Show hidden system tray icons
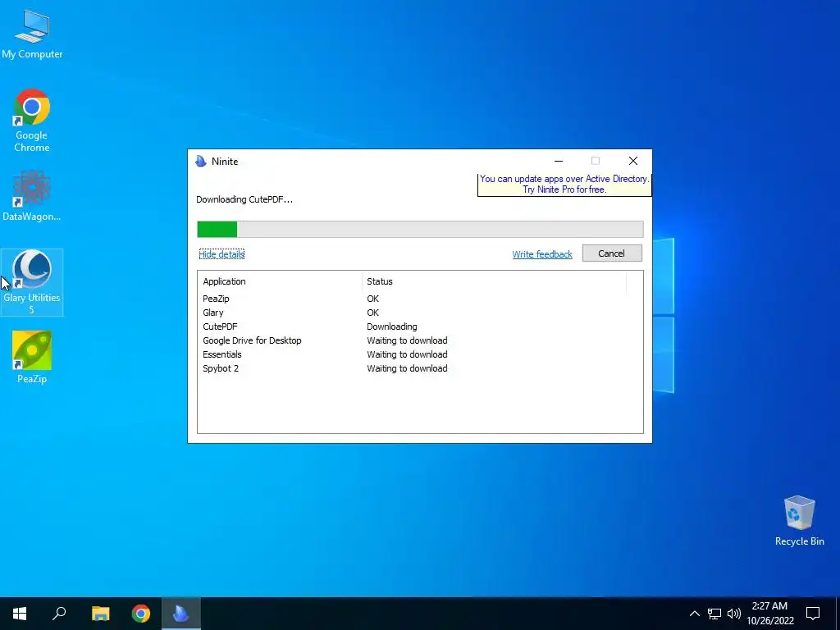This screenshot has height=630, width=840. pyautogui.click(x=694, y=614)
